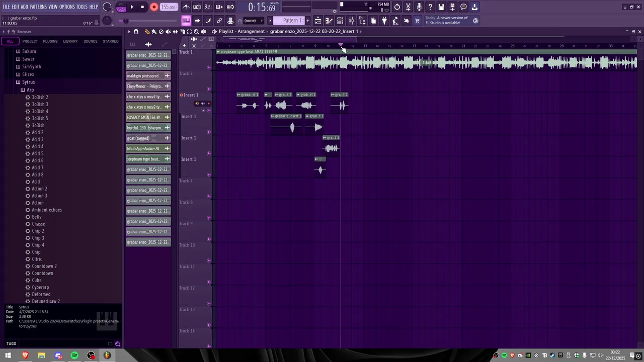Toggle the loop recording icon
Screen dimensions: 644x362
point(230,7)
